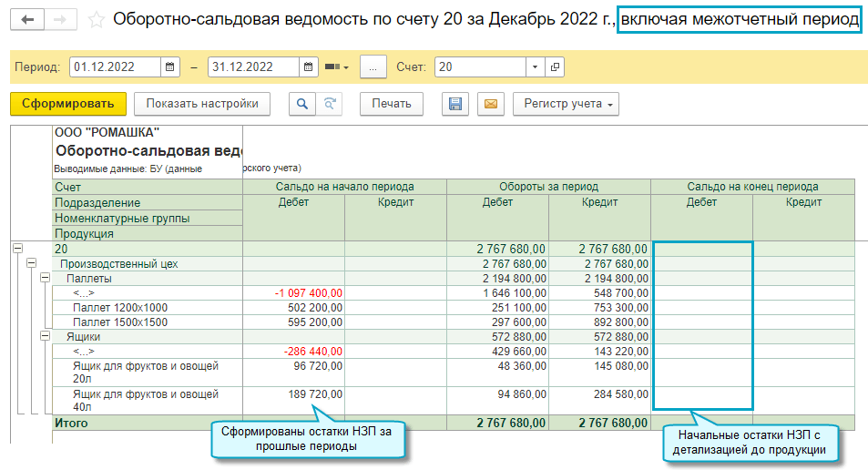Click the end date field 31.12.2022
The height and width of the screenshot is (470, 868).
point(253,67)
